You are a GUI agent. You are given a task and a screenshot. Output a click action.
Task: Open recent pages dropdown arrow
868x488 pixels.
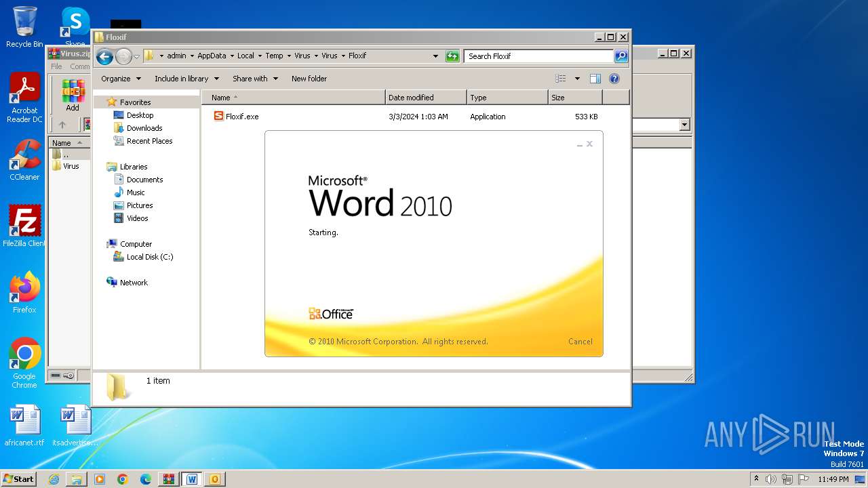[x=136, y=56]
